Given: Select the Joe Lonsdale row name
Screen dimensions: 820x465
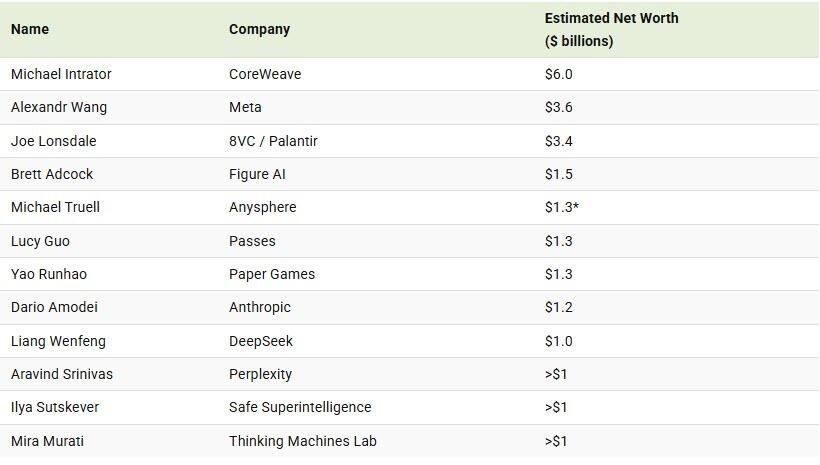Looking at the screenshot, I should [54, 141].
